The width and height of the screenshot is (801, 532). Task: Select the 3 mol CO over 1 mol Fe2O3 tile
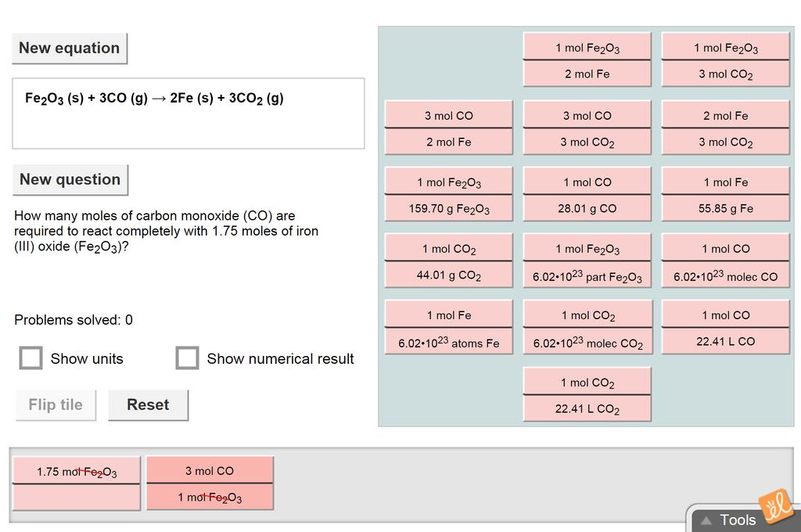210,483
